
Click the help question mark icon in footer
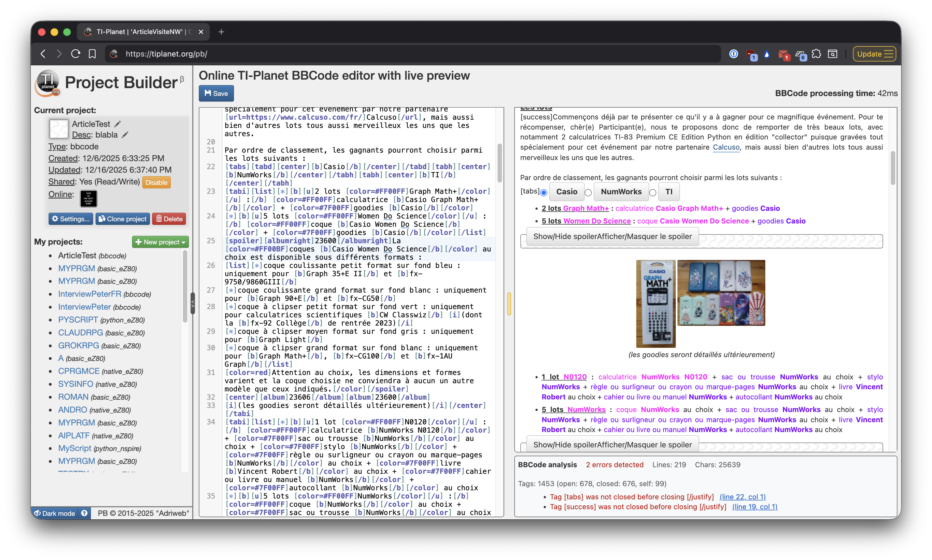coord(85,513)
